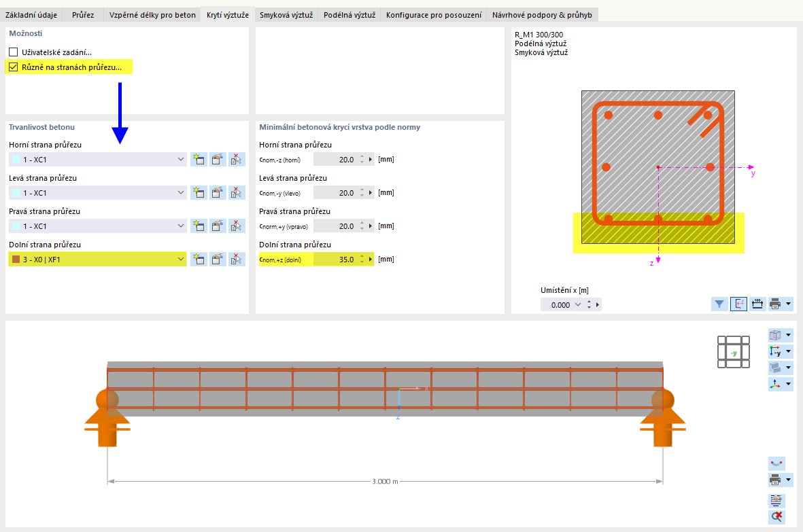Edit durability for Pravá strana průřezu
Image resolution: width=803 pixels, height=532 pixels.
tap(217, 226)
